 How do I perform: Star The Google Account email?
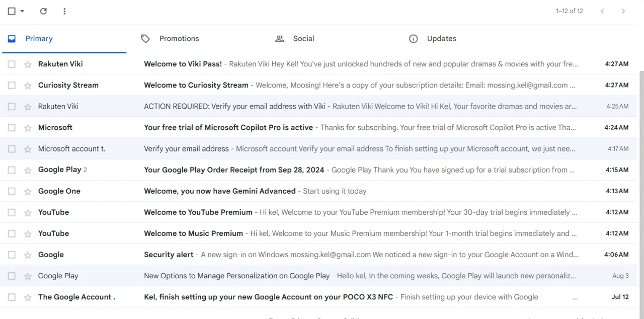pos(28,297)
